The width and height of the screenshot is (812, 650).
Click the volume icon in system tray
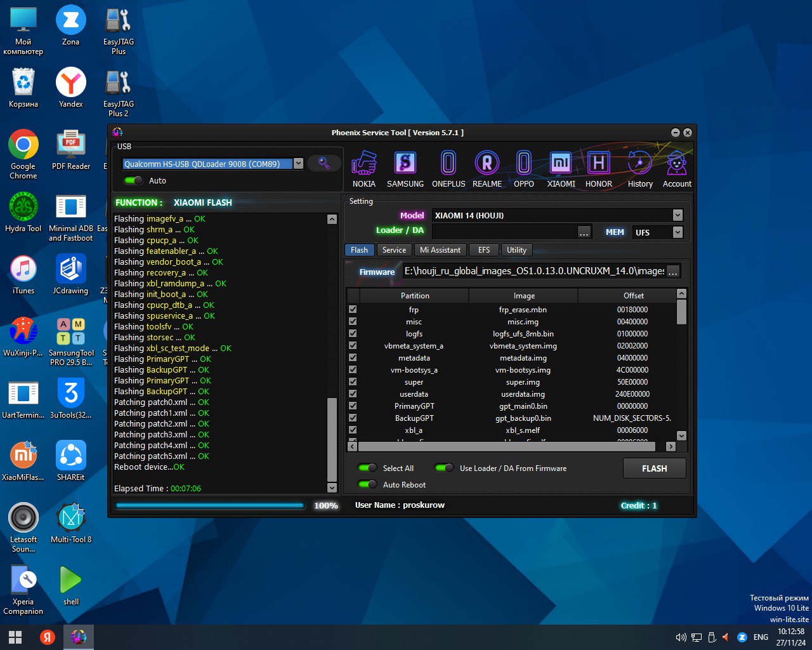point(681,637)
